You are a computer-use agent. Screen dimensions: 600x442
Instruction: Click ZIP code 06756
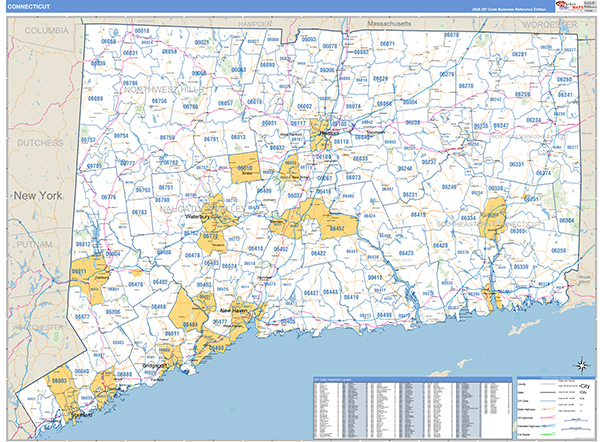[159, 101]
